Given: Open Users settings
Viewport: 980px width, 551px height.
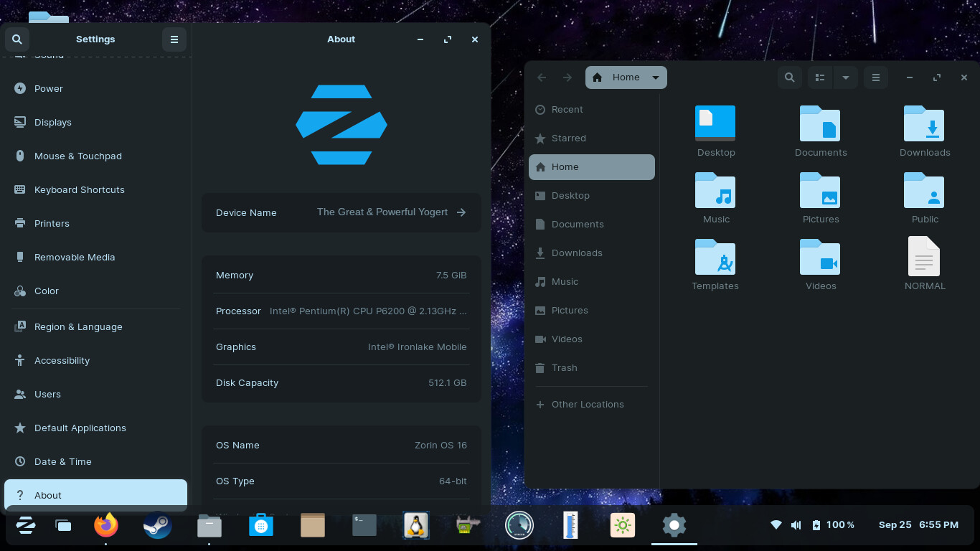Looking at the screenshot, I should pyautogui.click(x=96, y=395).
